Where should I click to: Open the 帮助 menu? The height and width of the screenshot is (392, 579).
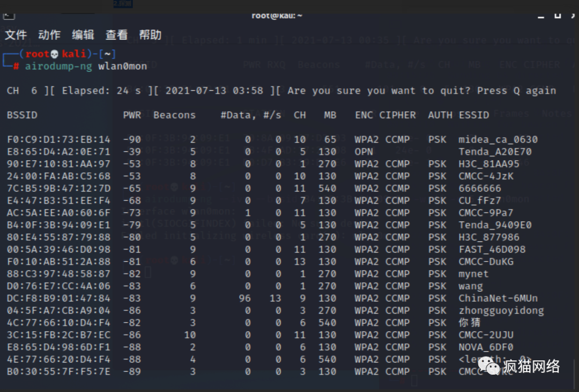150,35
